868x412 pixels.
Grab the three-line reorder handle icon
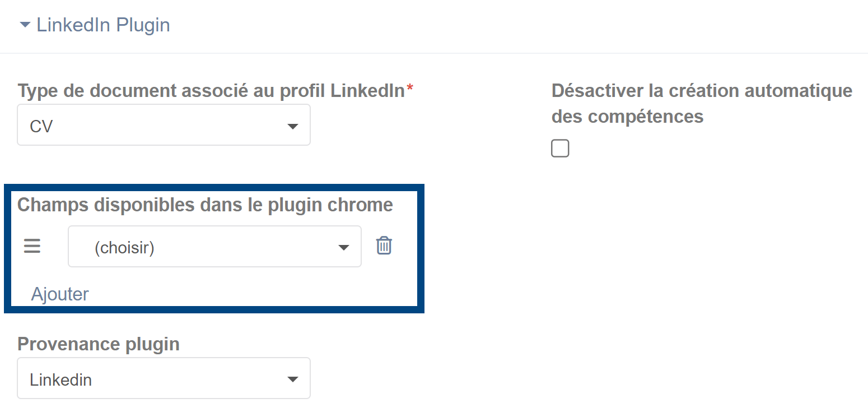pos(32,246)
